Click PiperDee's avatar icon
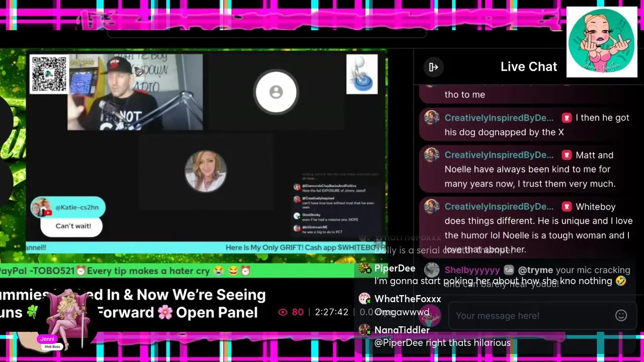 point(364,268)
